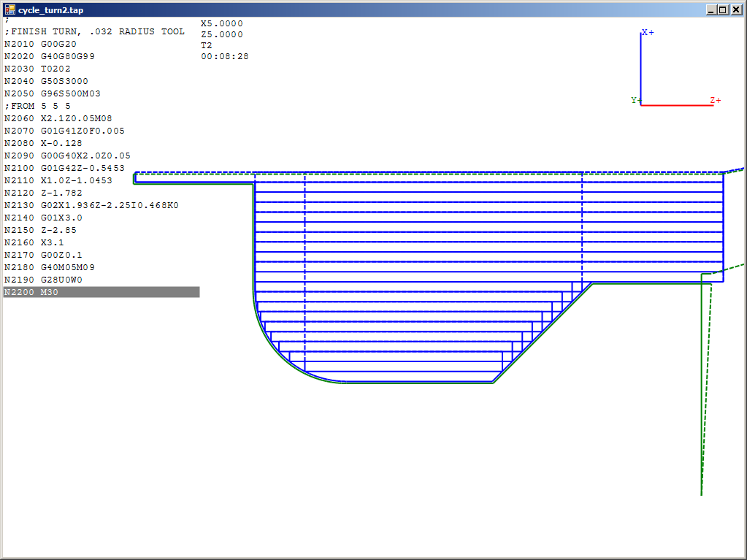Minimize the cycle_turn2.tap window
The width and height of the screenshot is (747, 560).
(x=710, y=9)
